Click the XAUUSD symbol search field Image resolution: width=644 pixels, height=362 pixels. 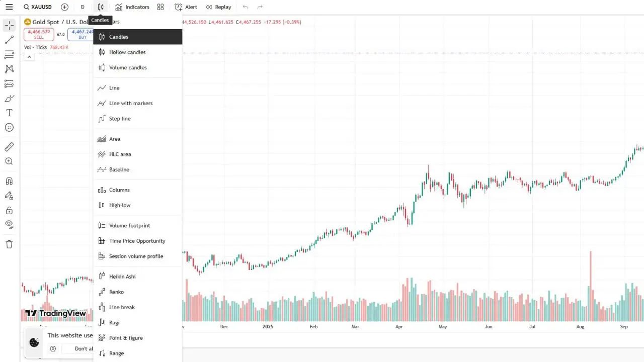point(38,7)
